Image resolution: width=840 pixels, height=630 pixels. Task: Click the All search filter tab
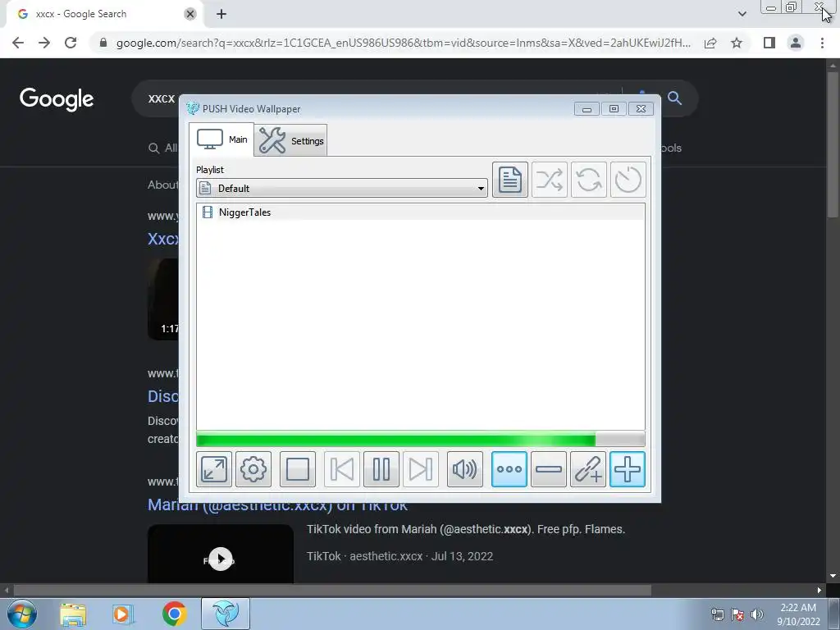pos(163,148)
